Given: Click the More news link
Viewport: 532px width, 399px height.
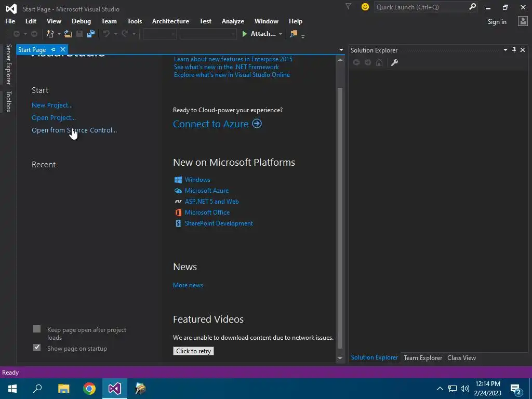Looking at the screenshot, I should point(188,285).
